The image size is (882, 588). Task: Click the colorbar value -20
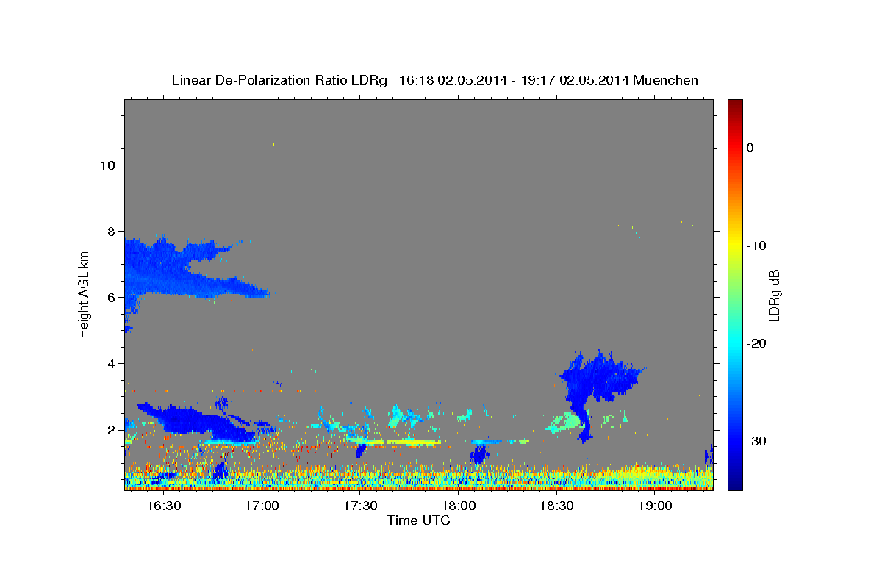pyautogui.click(x=756, y=343)
